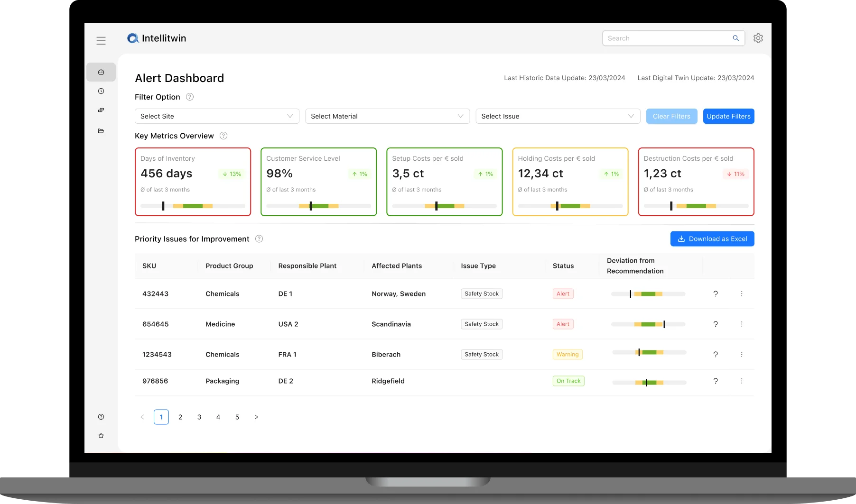Click the search magnifier icon
This screenshot has height=504, width=856.
click(735, 38)
